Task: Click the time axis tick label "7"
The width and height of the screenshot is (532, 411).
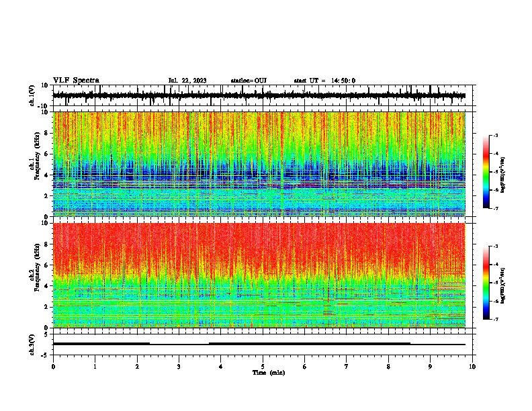Action: tap(347, 367)
